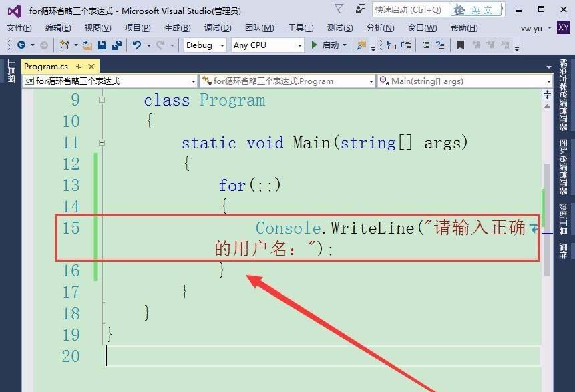The height and width of the screenshot is (392, 575).
Task: Pin the Program.cs tab
Action: pos(77,67)
